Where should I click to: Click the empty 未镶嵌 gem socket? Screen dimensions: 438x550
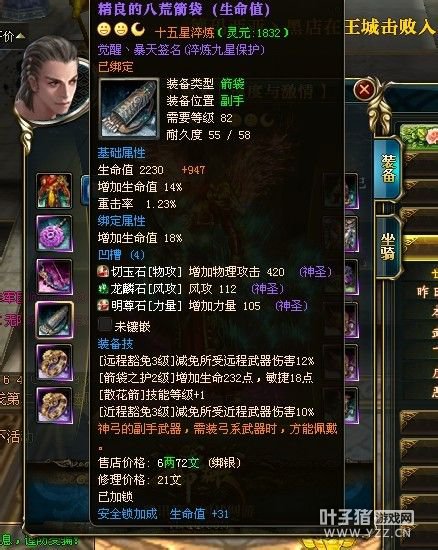click(x=105, y=325)
